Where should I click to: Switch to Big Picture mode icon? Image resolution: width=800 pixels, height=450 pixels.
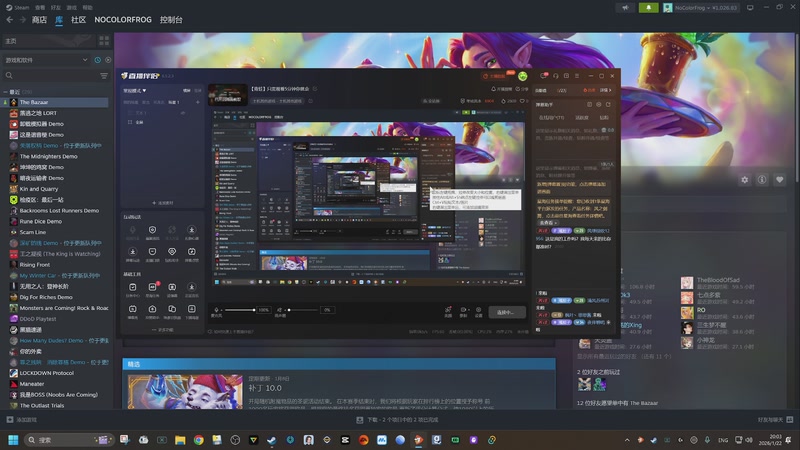coord(750,8)
